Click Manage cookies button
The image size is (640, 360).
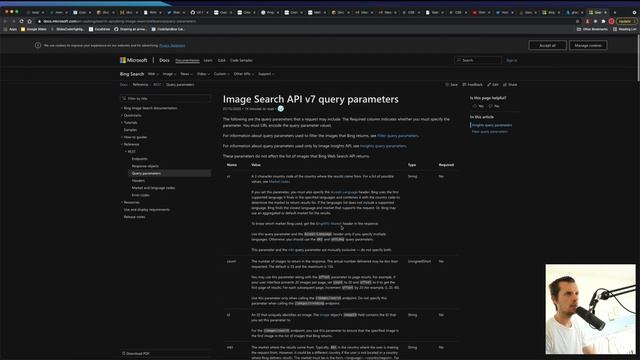(x=588, y=45)
